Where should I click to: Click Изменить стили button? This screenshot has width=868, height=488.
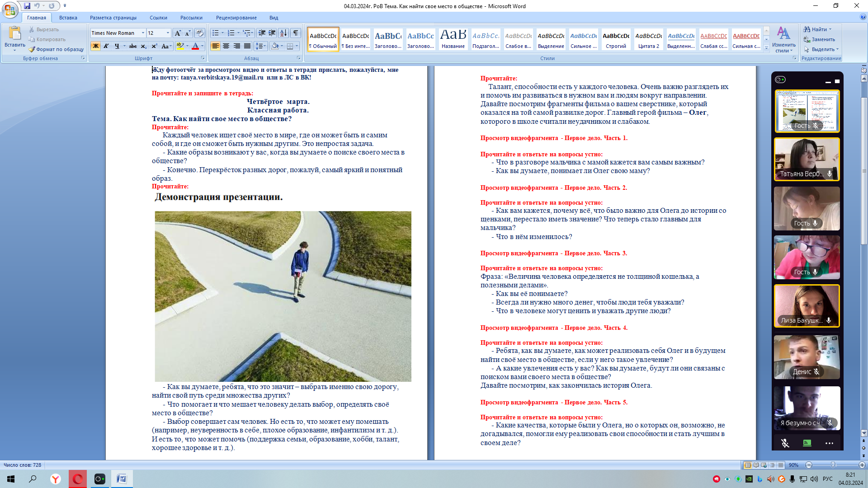pos(783,39)
